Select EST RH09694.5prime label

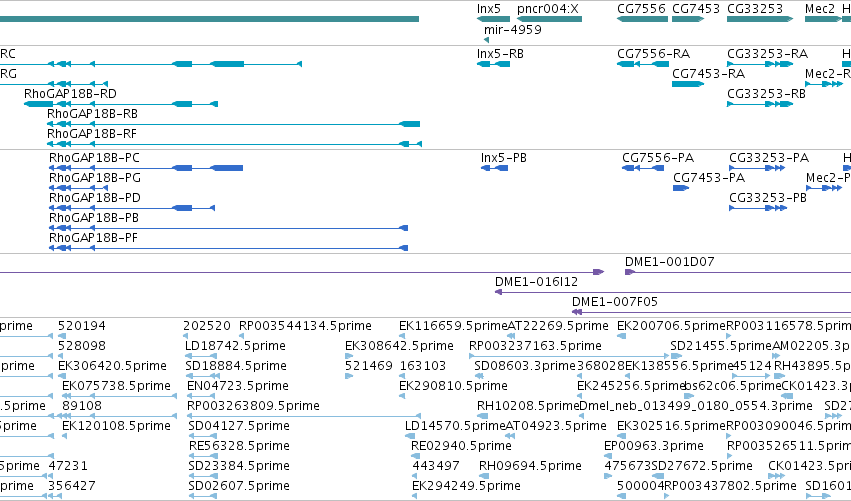530,466
